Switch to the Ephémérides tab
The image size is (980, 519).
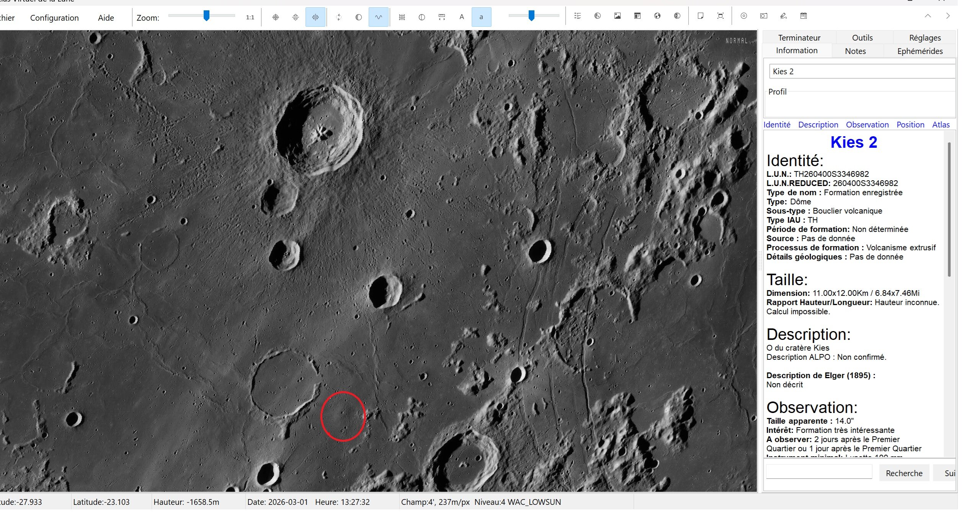[920, 51]
